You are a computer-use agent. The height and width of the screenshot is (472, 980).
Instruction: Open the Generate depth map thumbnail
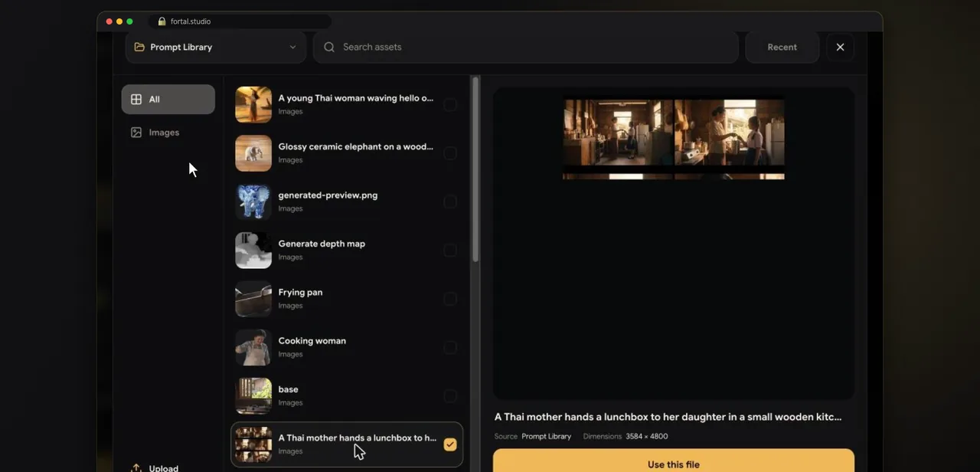[253, 250]
